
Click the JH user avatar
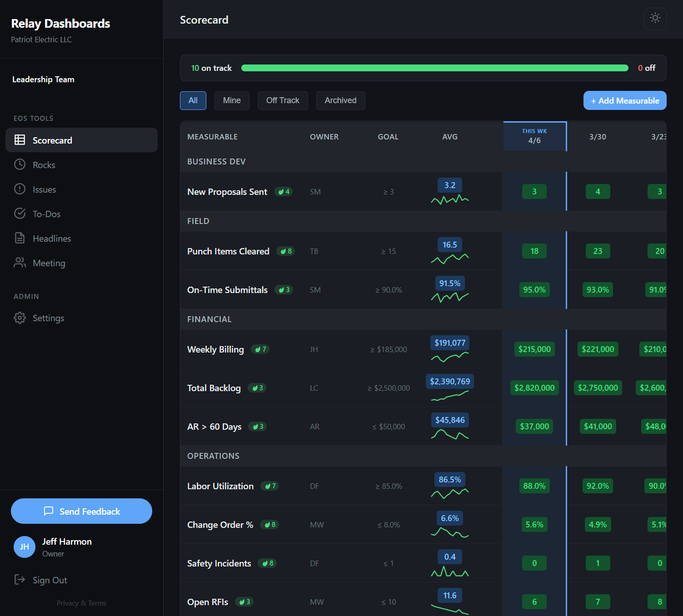(25, 547)
